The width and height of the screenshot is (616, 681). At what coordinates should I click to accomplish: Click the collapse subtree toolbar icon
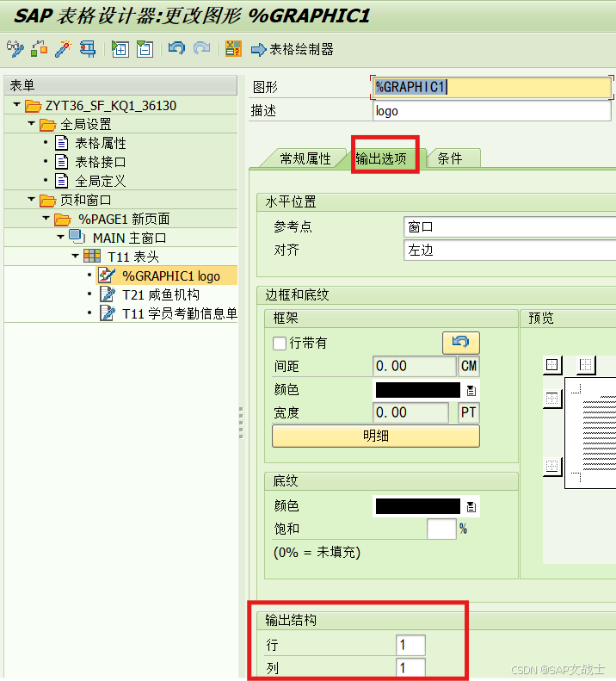145,49
